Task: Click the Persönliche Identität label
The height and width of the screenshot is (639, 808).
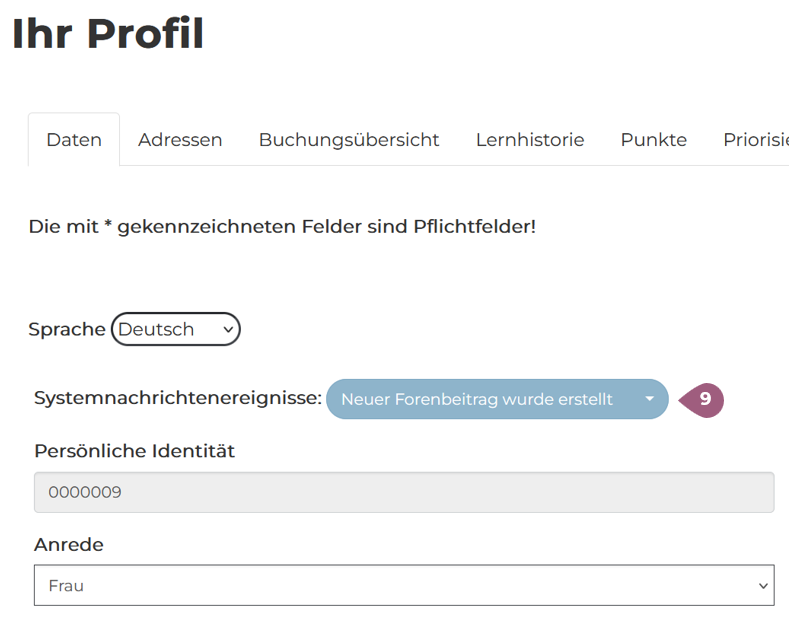Action: (x=134, y=451)
